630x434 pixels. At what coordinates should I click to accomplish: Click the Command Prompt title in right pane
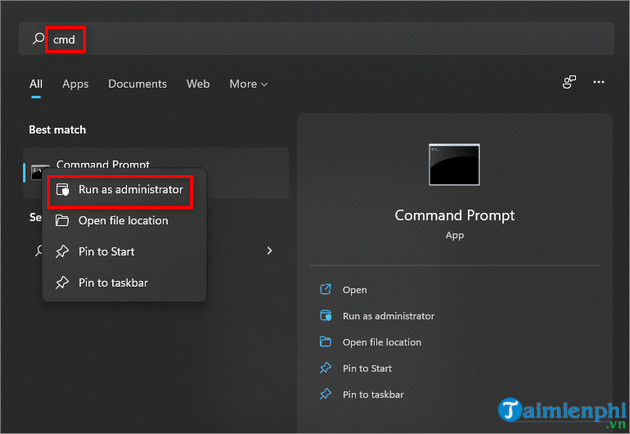tap(454, 216)
